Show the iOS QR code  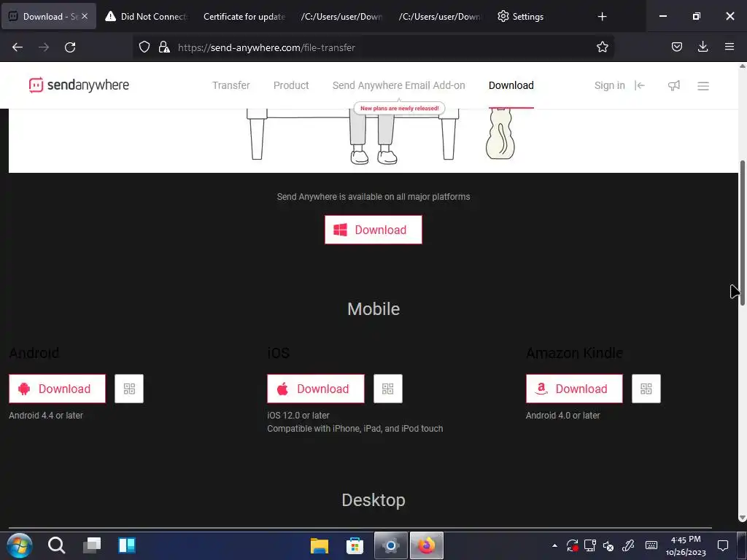coord(388,389)
